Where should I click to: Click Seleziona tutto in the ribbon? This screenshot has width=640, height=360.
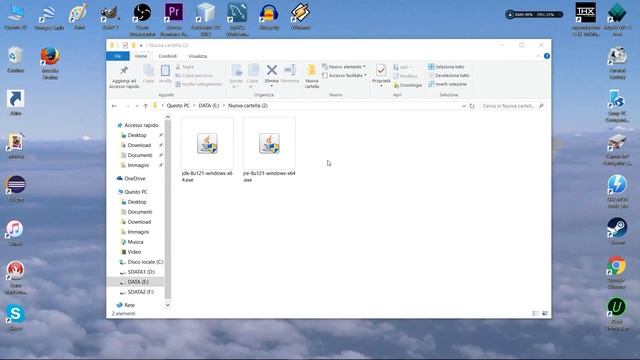point(446,67)
